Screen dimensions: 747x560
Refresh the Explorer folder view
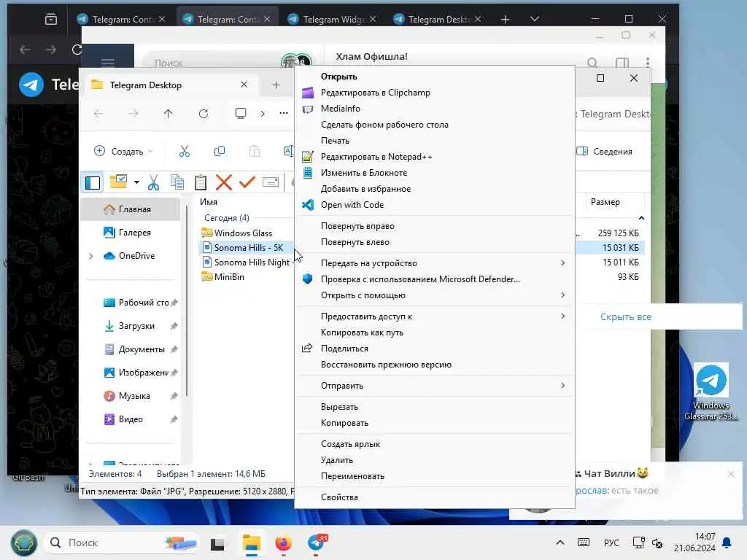204,114
